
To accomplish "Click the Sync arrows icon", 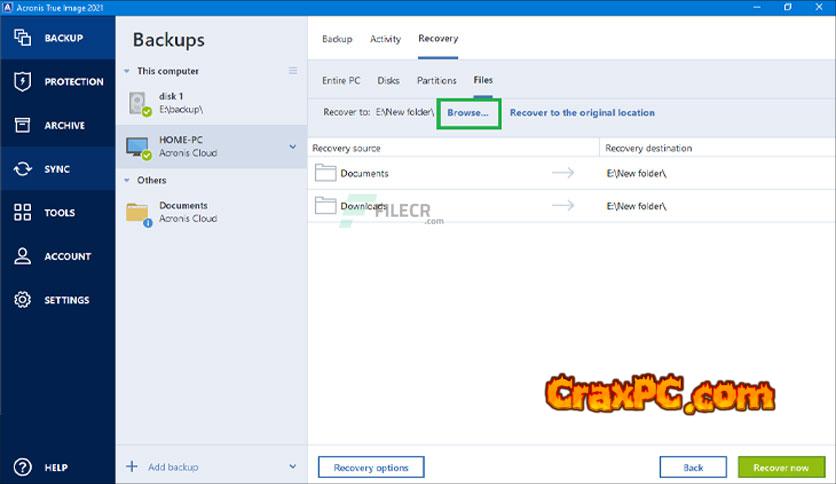I will click(22, 169).
